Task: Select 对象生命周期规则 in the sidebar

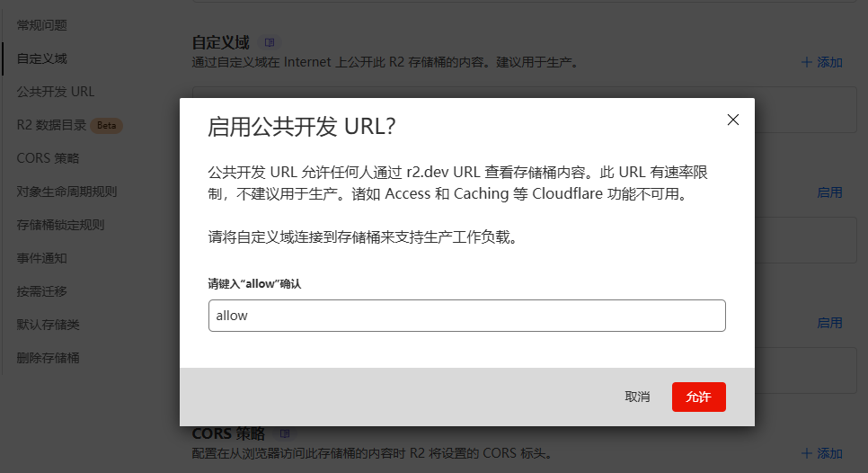Action: pyautogui.click(x=67, y=192)
